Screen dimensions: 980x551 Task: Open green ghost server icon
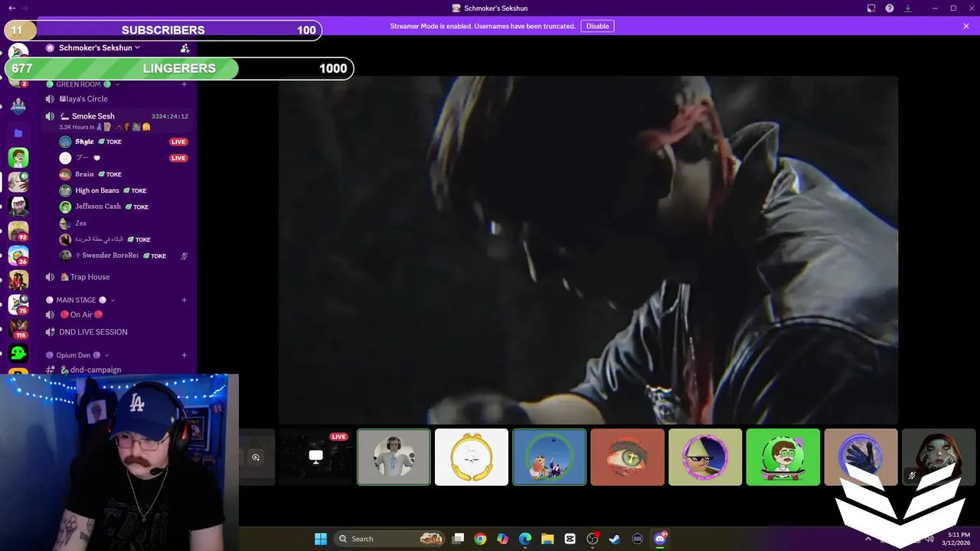pyautogui.click(x=18, y=353)
